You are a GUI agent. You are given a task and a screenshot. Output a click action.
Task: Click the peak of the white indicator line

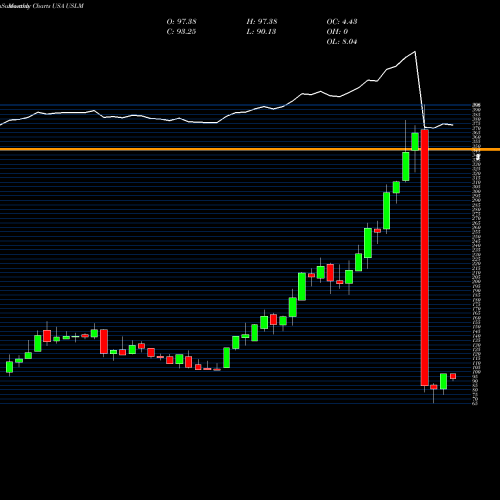[415, 52]
